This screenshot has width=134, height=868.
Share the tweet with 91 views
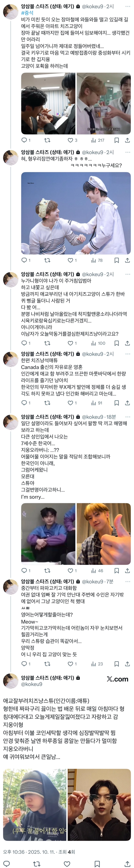[127, 403]
